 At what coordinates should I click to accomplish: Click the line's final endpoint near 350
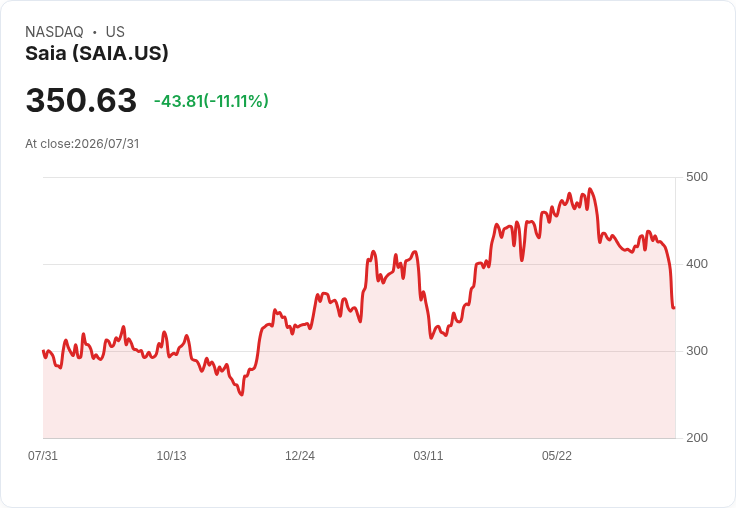pos(674,308)
